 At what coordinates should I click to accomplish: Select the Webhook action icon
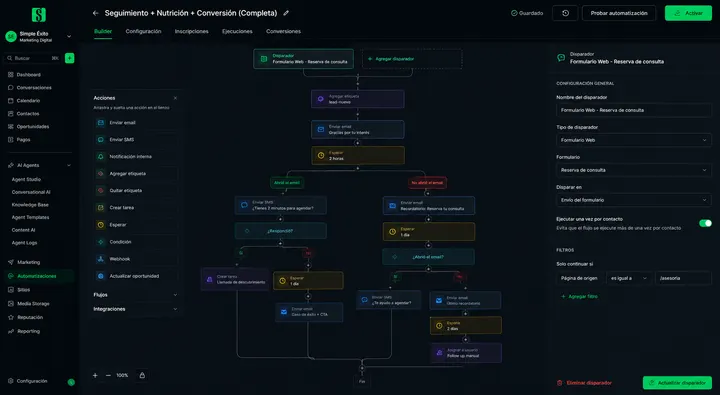pyautogui.click(x=101, y=259)
